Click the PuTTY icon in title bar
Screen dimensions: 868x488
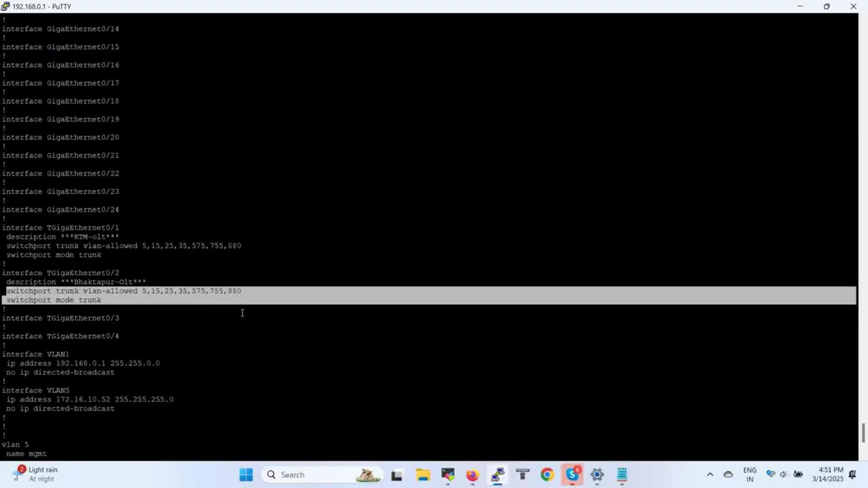click(x=5, y=6)
